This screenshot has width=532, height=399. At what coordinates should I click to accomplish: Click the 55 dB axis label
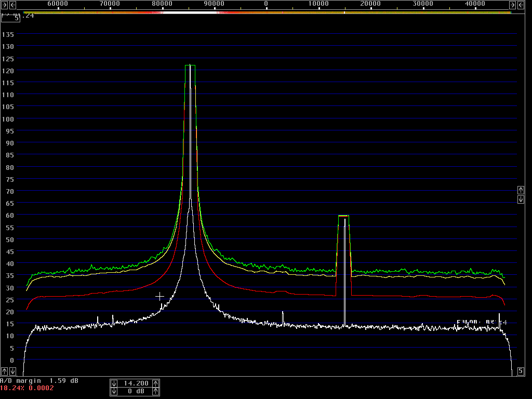pos(10,228)
